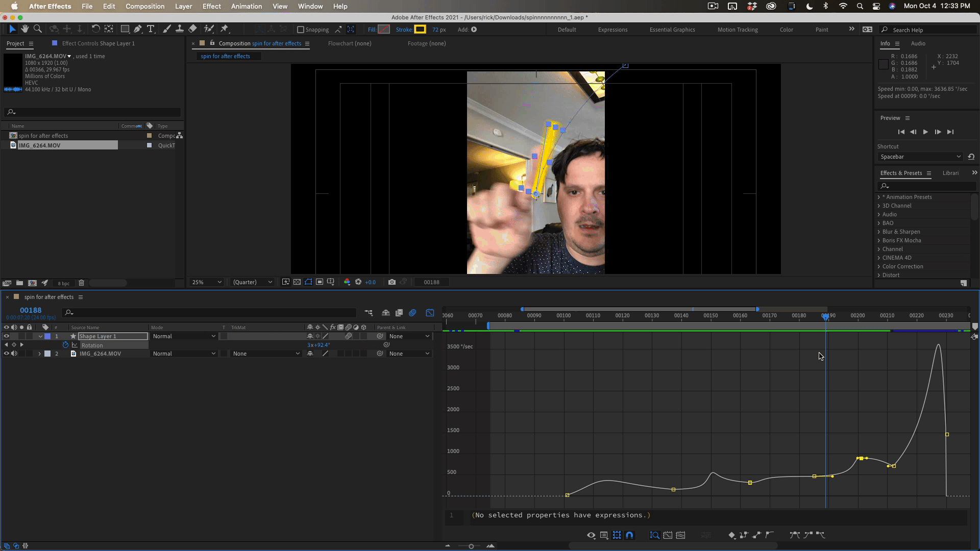Select the Hand tool

[24, 29]
